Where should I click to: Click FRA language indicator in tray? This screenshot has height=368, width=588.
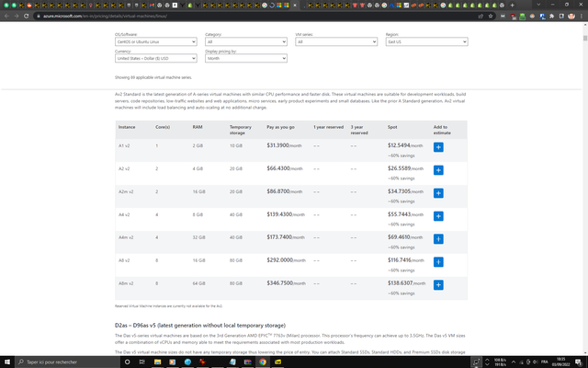(545, 362)
